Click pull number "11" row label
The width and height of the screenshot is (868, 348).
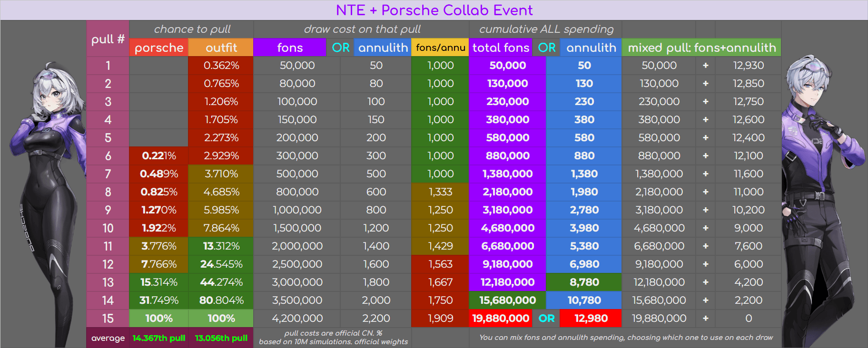point(108,246)
